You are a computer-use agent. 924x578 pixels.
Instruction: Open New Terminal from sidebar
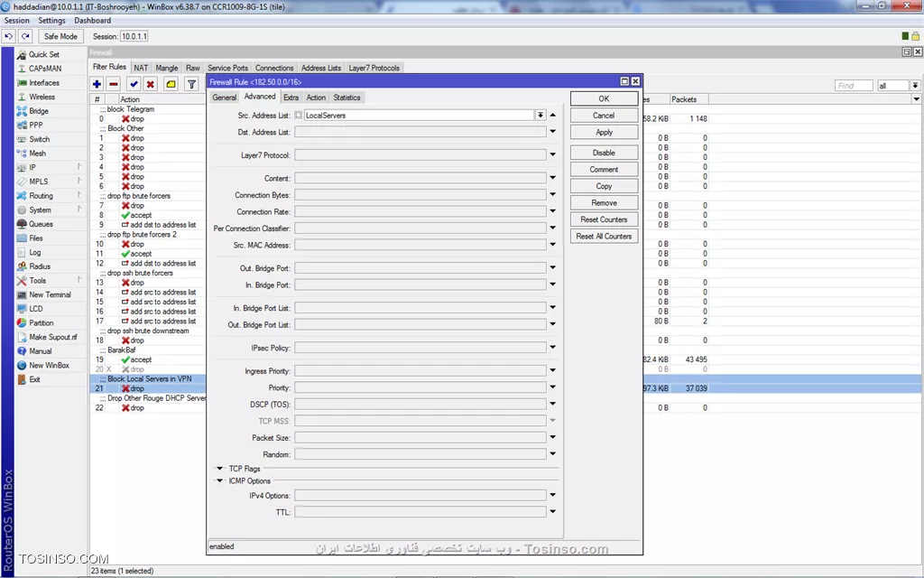tap(51, 295)
